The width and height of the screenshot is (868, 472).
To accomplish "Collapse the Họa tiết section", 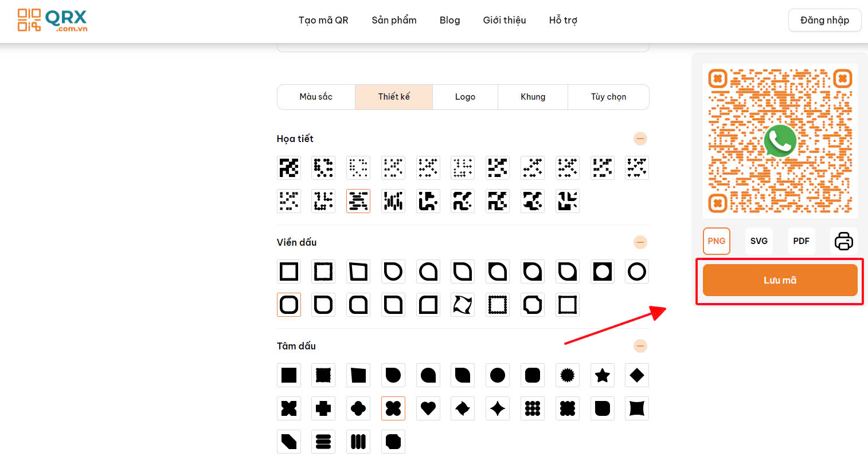I will pos(640,139).
